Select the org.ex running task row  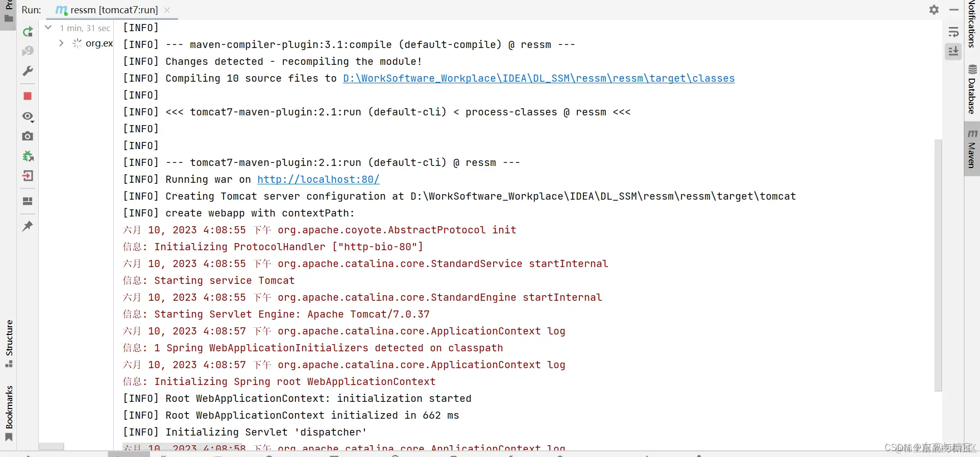(x=92, y=43)
